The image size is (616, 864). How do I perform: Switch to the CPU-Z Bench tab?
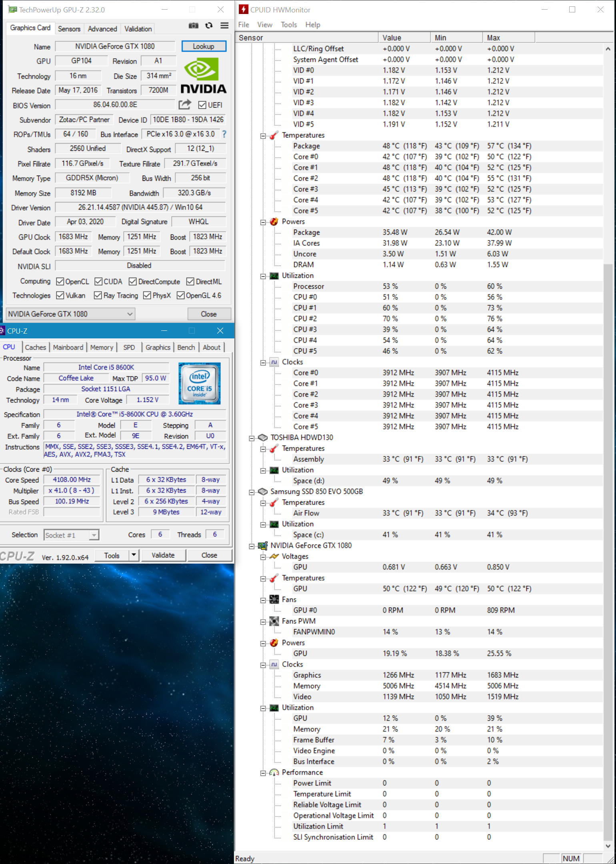(x=186, y=347)
